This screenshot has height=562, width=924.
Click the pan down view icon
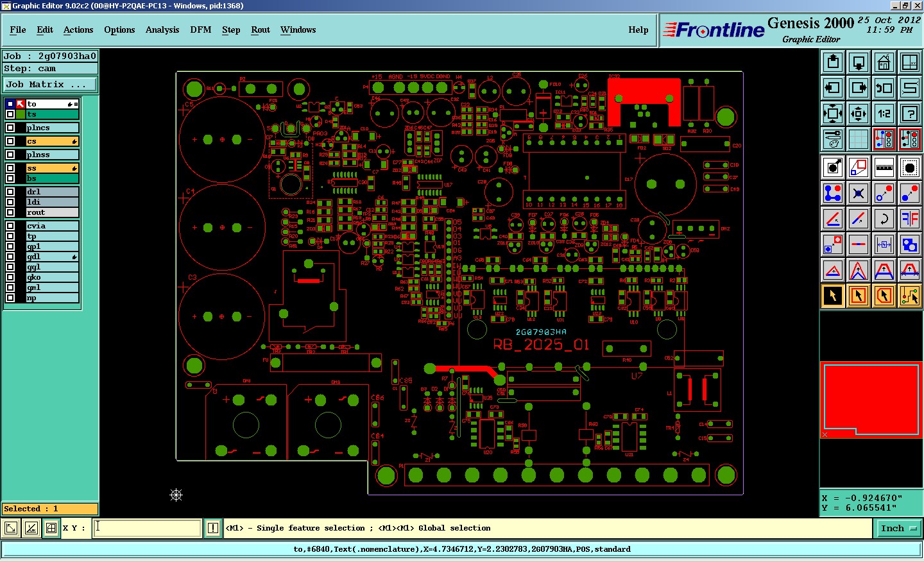click(859, 62)
